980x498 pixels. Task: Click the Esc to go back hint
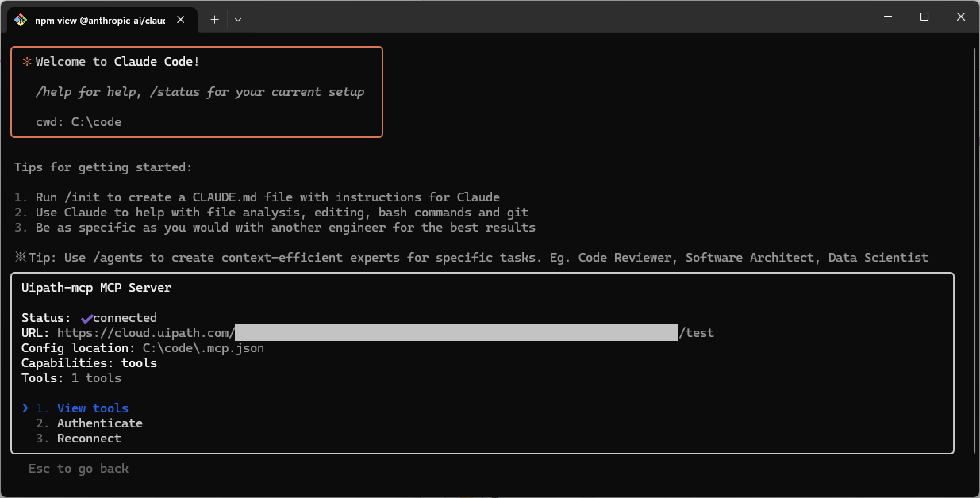pos(79,469)
